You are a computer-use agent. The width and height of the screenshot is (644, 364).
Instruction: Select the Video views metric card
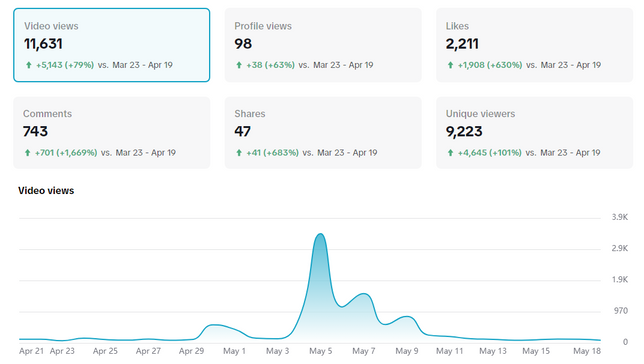112,45
